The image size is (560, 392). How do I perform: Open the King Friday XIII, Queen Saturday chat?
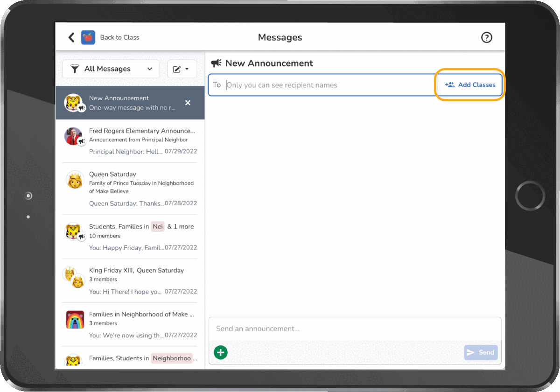130,280
